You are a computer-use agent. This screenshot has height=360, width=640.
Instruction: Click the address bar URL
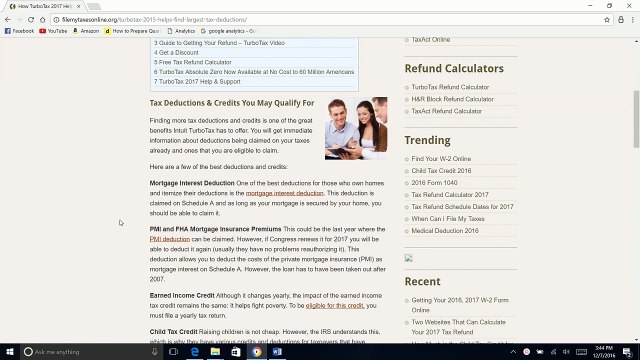coord(154,20)
